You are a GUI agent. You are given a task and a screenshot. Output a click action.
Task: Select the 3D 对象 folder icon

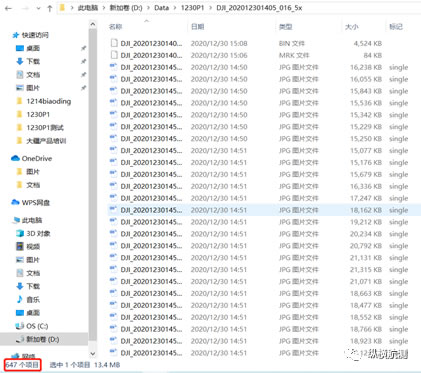pyautogui.click(x=20, y=233)
